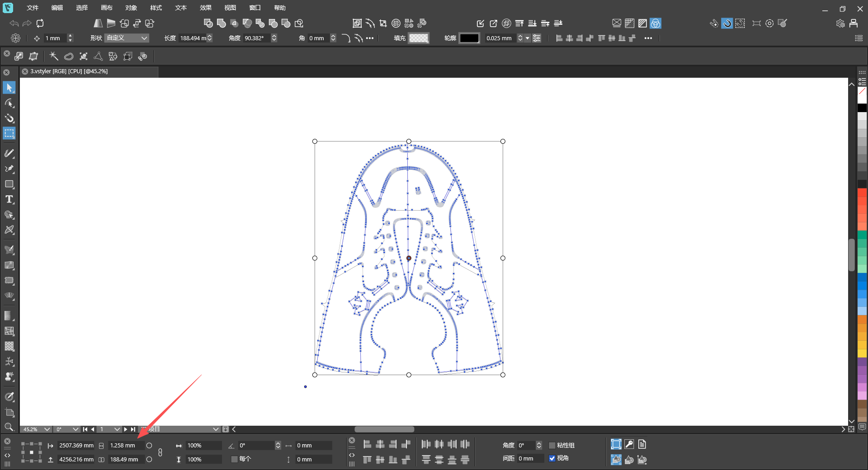The image size is (868, 470).
Task: Click the link proportions chain icon
Action: click(160, 452)
